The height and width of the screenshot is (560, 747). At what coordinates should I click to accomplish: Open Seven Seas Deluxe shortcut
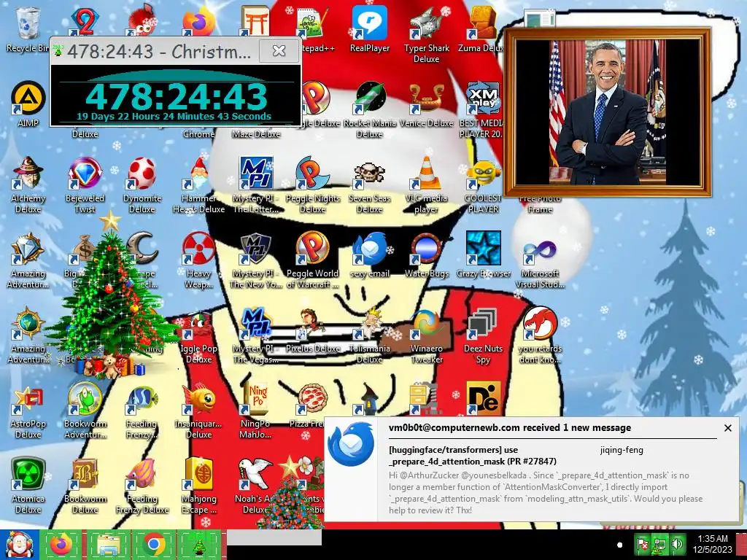370,184
